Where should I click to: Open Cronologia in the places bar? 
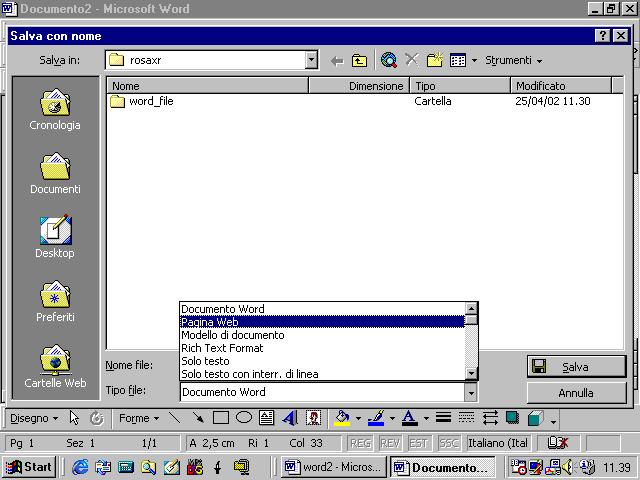[55, 109]
